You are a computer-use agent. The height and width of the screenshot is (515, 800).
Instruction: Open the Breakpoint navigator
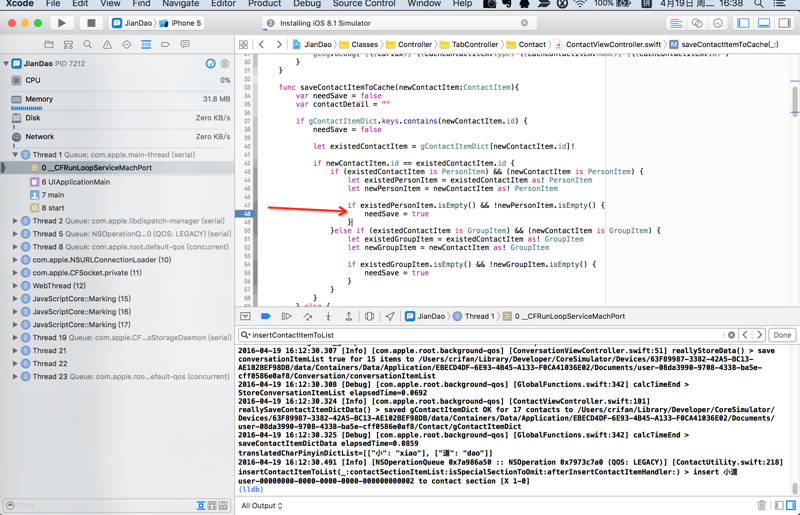pos(165,45)
